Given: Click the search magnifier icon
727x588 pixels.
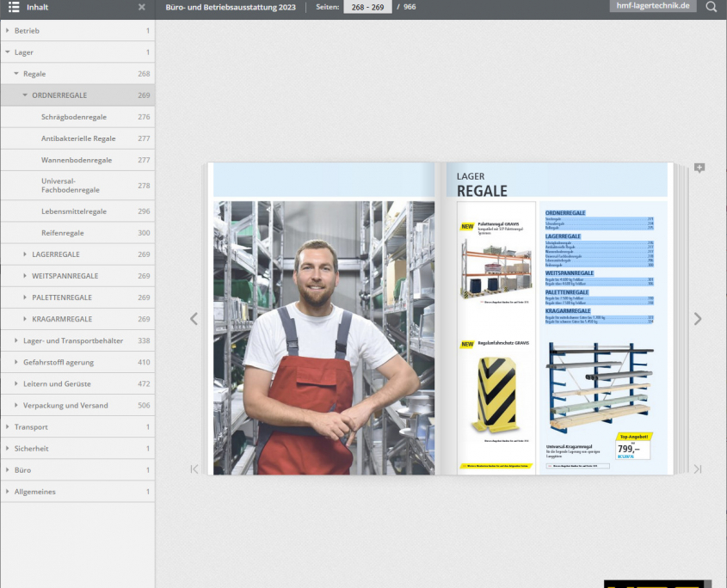Looking at the screenshot, I should click(x=711, y=7).
